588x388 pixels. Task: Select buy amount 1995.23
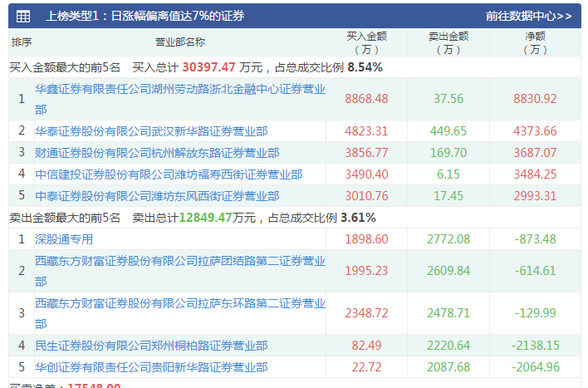(366, 271)
